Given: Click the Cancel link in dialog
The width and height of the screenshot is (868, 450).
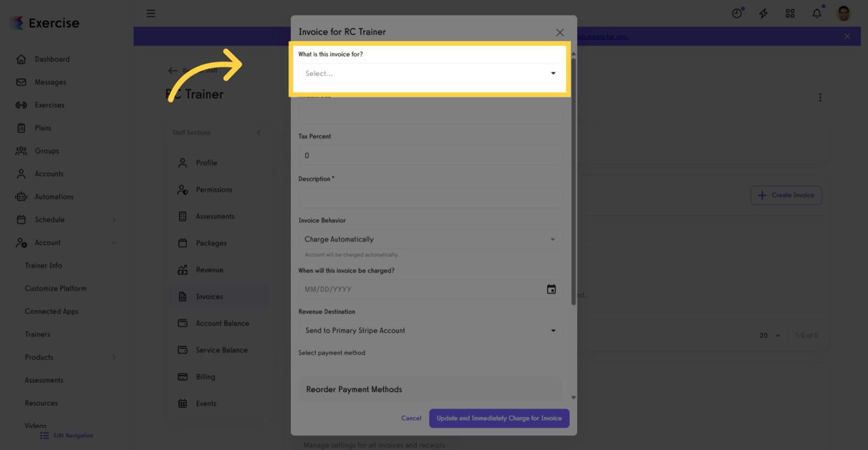Looking at the screenshot, I should [x=411, y=418].
